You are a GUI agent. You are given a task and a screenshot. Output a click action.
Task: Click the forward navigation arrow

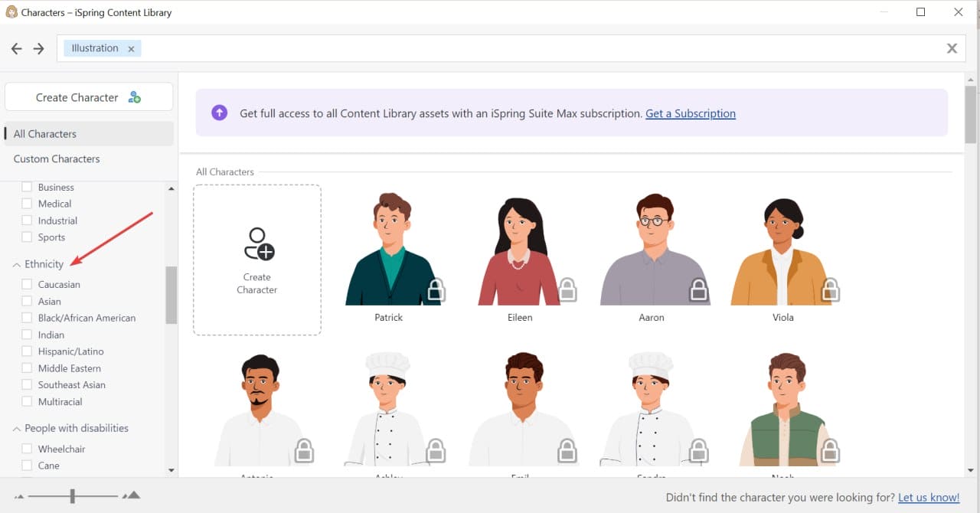36,47
